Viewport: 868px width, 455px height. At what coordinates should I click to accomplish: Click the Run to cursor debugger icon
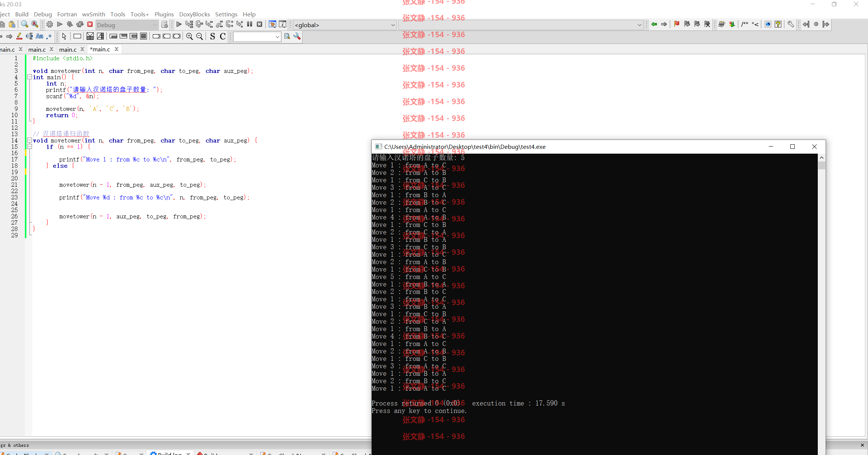[x=189, y=25]
